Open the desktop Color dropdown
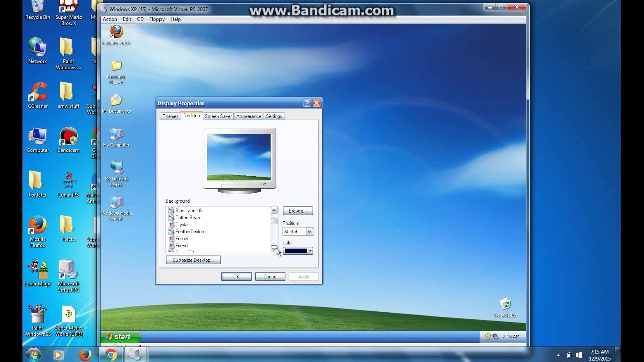 pos(298,251)
